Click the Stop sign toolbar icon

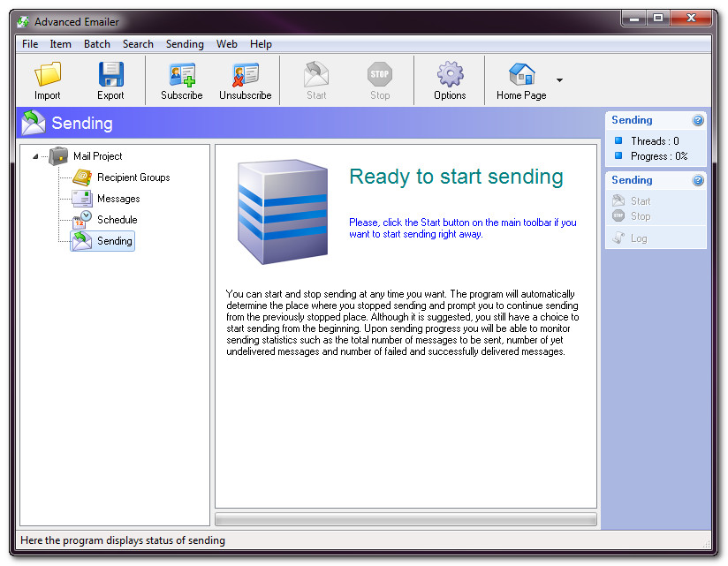pyautogui.click(x=380, y=74)
